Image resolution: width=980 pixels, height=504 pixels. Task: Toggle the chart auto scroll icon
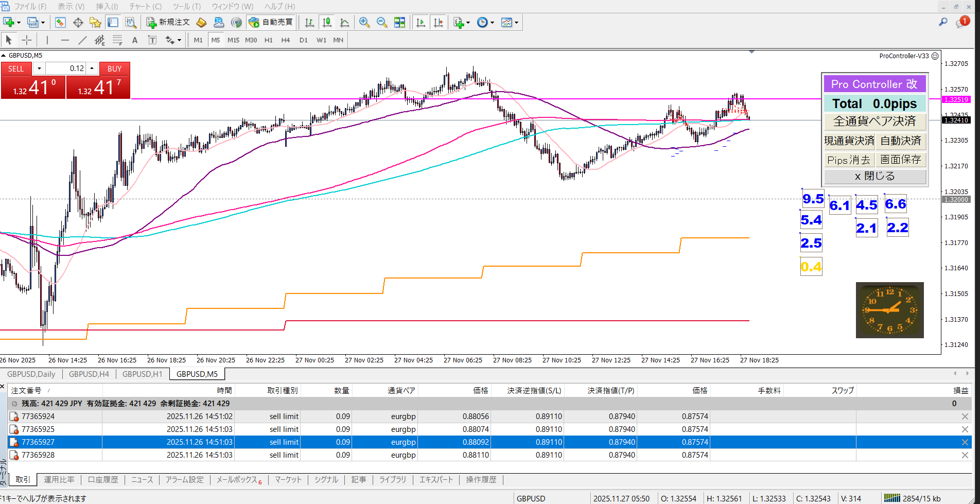pos(421,22)
